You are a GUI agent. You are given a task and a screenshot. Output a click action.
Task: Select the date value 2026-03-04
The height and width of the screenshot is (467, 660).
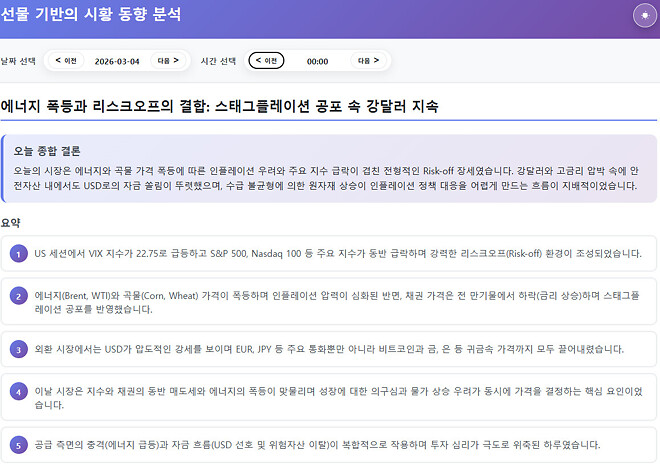(117, 61)
